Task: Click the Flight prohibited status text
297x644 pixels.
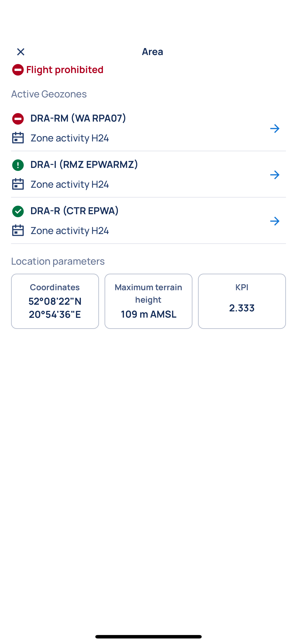Action: coord(65,70)
